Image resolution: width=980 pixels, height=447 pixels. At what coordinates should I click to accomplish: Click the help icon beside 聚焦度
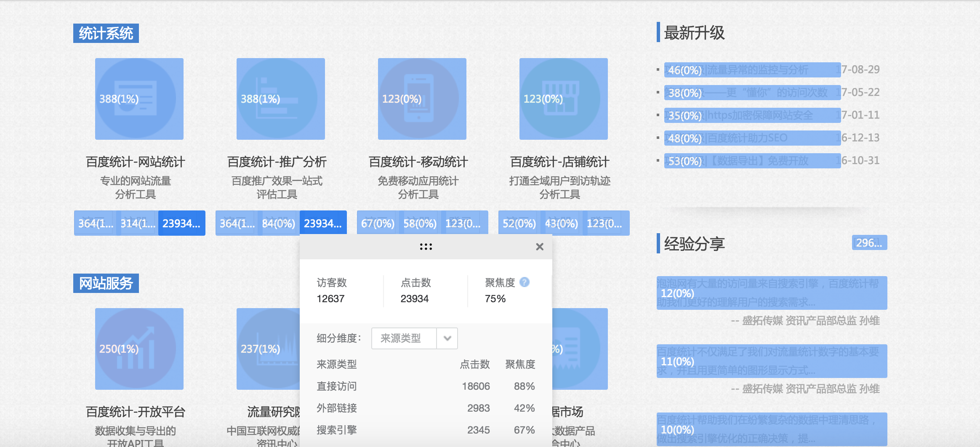[x=524, y=282]
